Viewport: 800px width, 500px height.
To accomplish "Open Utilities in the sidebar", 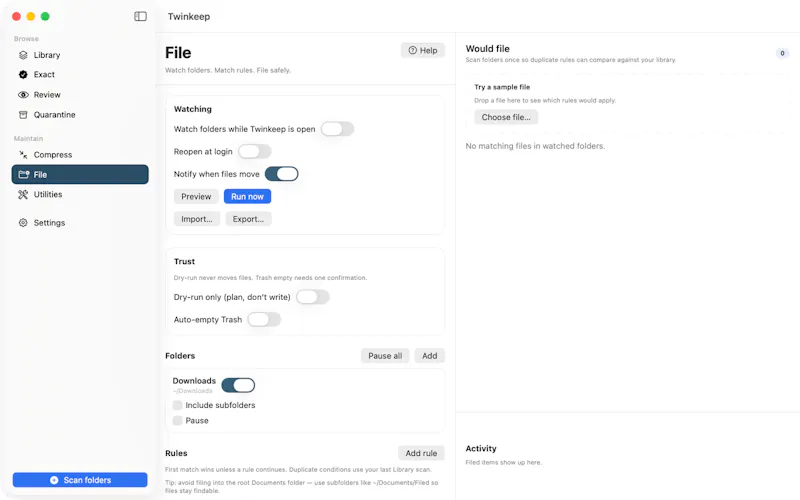I will pos(80,194).
